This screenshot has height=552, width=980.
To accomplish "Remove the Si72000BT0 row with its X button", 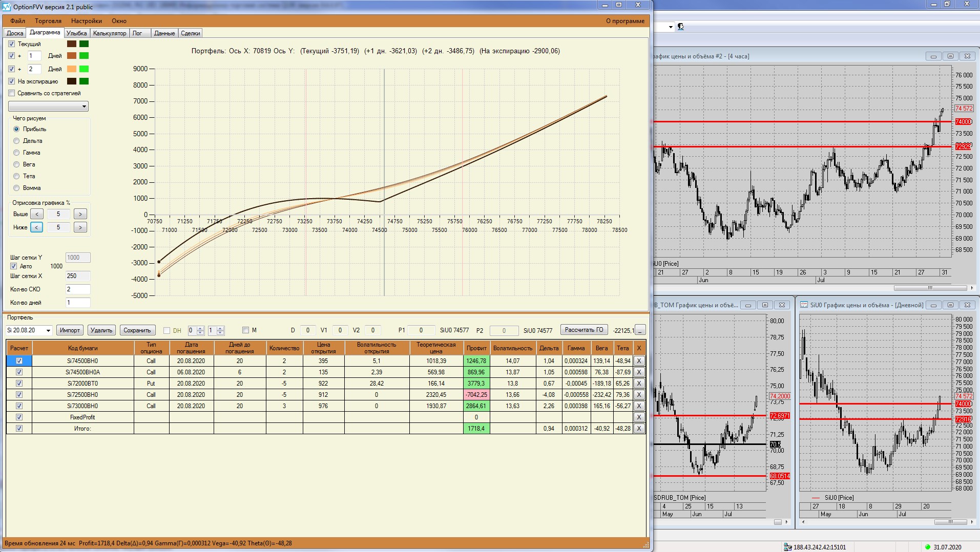I will [x=639, y=384].
